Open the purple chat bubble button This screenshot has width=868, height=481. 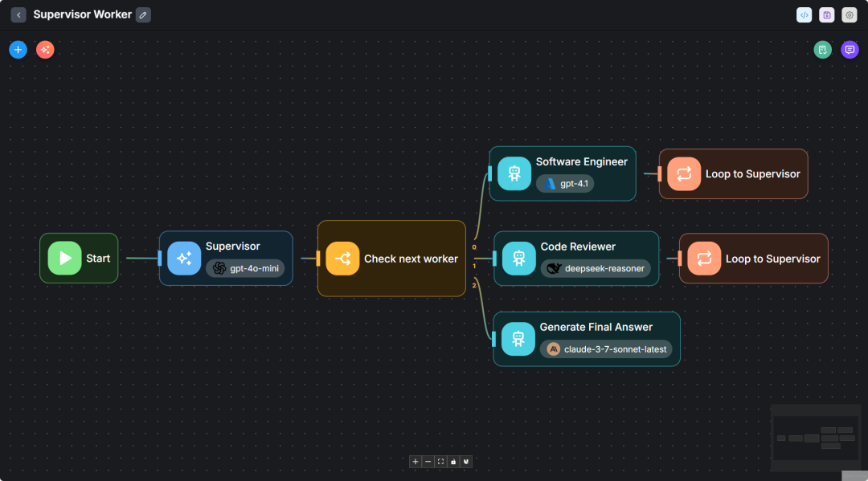coord(850,50)
